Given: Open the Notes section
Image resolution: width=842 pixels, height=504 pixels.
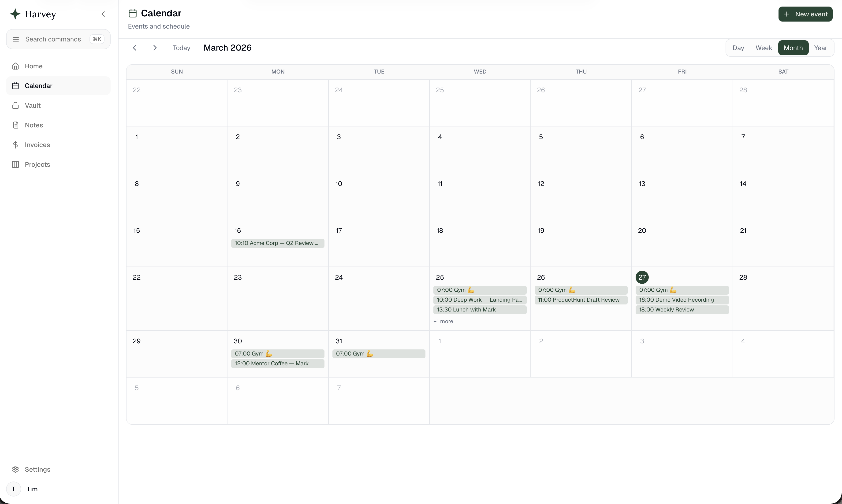Looking at the screenshot, I should tap(34, 125).
